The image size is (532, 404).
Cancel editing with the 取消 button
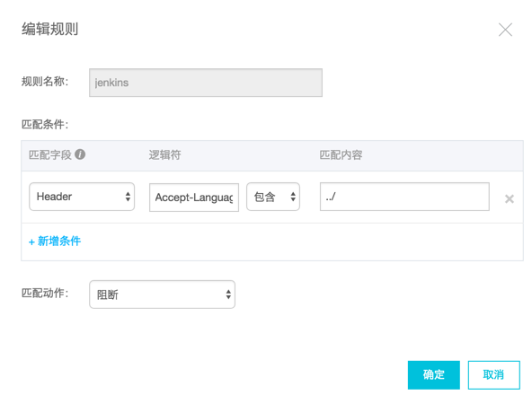coord(493,375)
